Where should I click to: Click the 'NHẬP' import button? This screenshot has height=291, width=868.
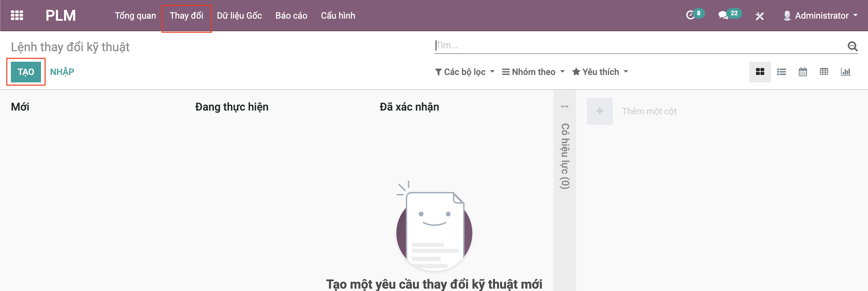click(62, 72)
